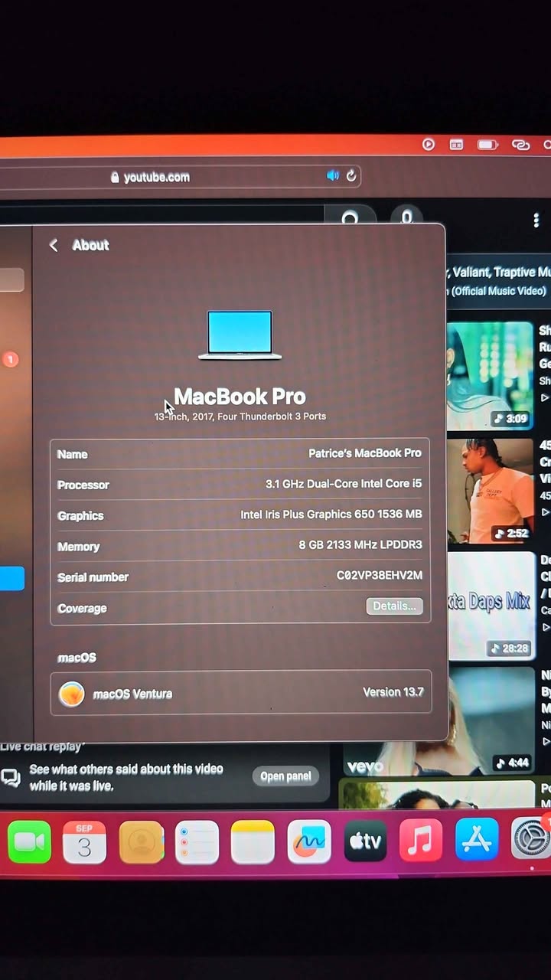Click the highlighted blue sidebar item

point(12,579)
